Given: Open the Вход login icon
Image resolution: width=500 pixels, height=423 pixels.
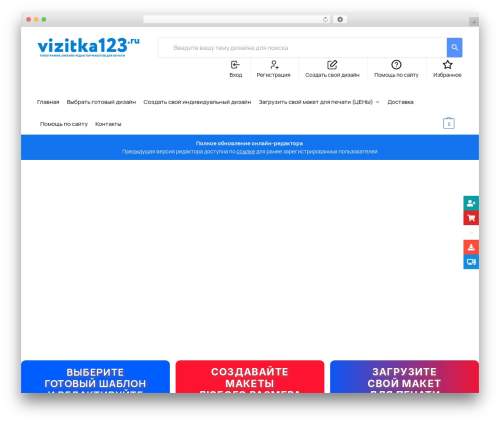Looking at the screenshot, I should [235, 64].
